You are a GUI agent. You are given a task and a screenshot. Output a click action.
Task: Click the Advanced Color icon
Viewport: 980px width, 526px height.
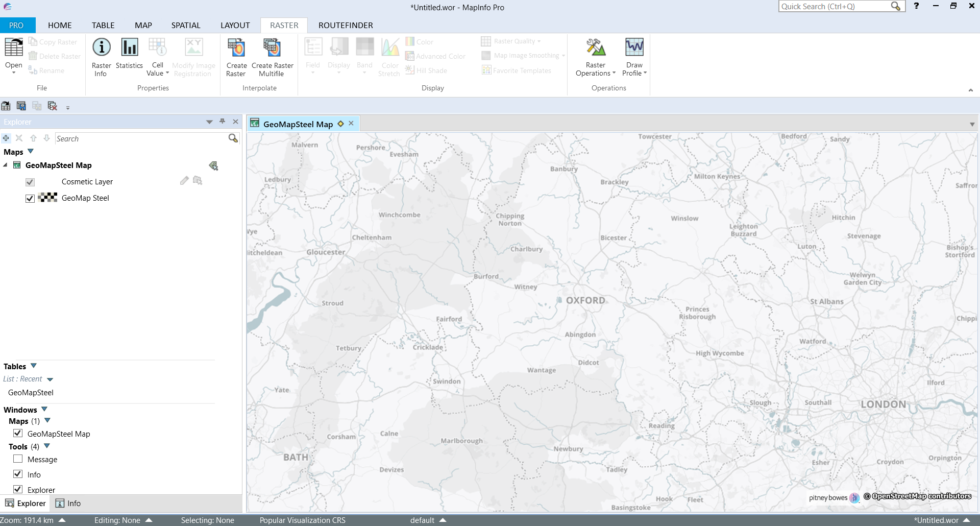click(410, 56)
